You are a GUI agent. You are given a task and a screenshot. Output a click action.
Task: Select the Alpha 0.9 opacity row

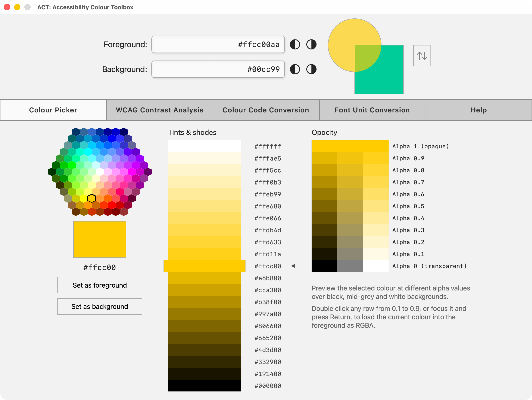click(x=350, y=158)
